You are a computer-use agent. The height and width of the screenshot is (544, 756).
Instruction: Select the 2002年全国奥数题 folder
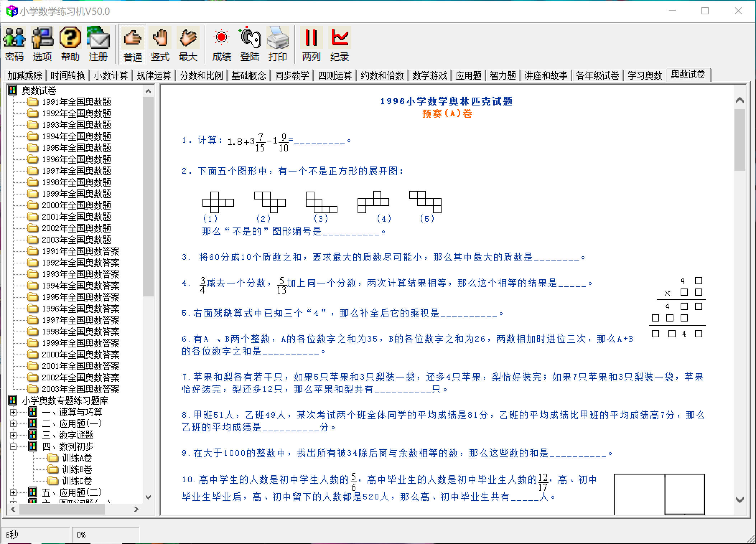[x=70, y=228]
